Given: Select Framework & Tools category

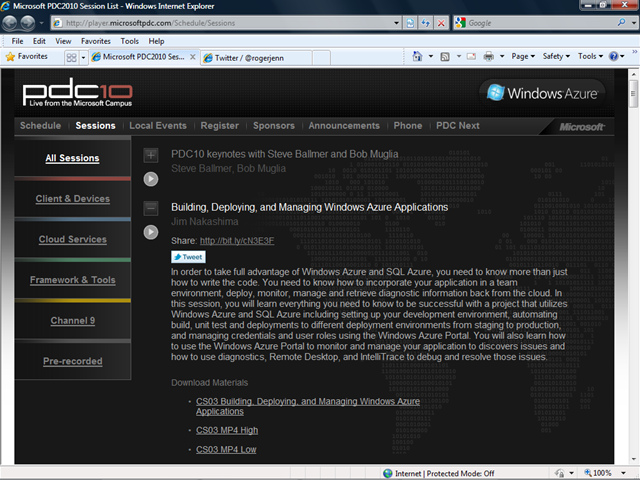Looking at the screenshot, I should click(73, 280).
